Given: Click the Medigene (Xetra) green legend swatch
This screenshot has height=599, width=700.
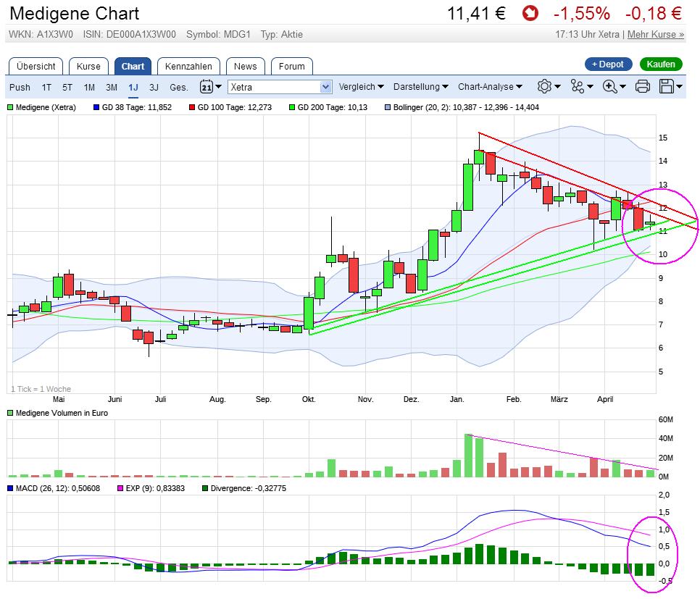Looking at the screenshot, I should tap(10, 107).
